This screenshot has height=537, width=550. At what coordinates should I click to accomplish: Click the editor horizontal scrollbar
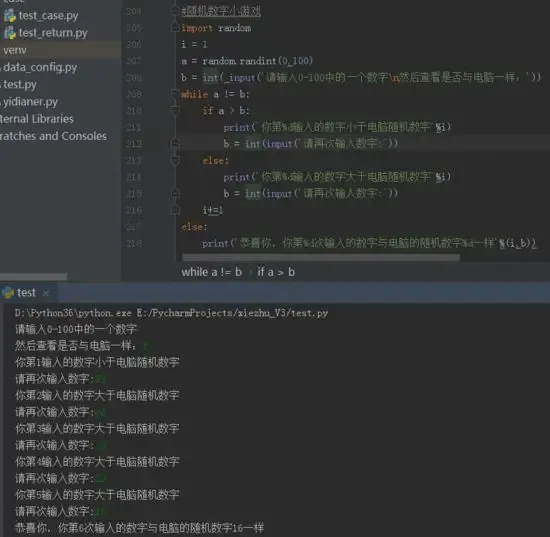[x=321, y=258]
